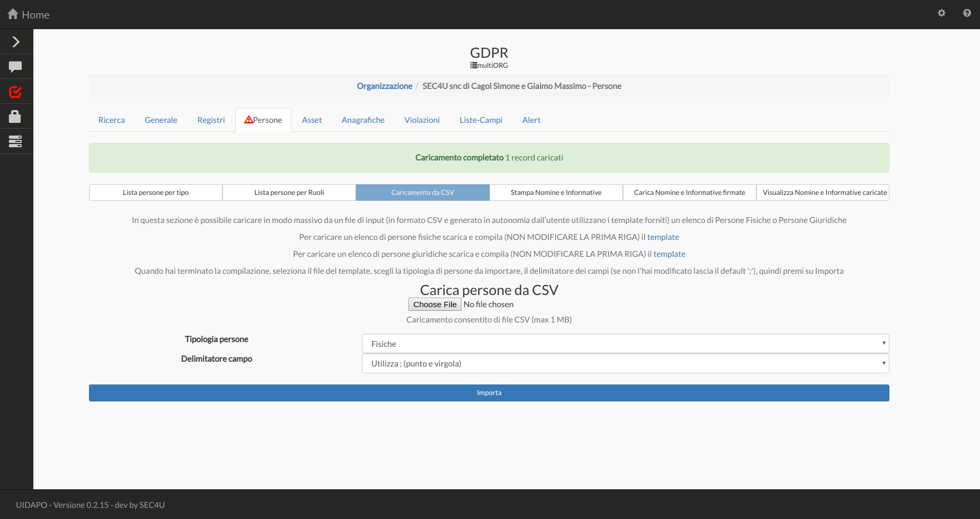Select the red checkmark sidebar icon
This screenshot has height=519, width=980.
pos(15,92)
